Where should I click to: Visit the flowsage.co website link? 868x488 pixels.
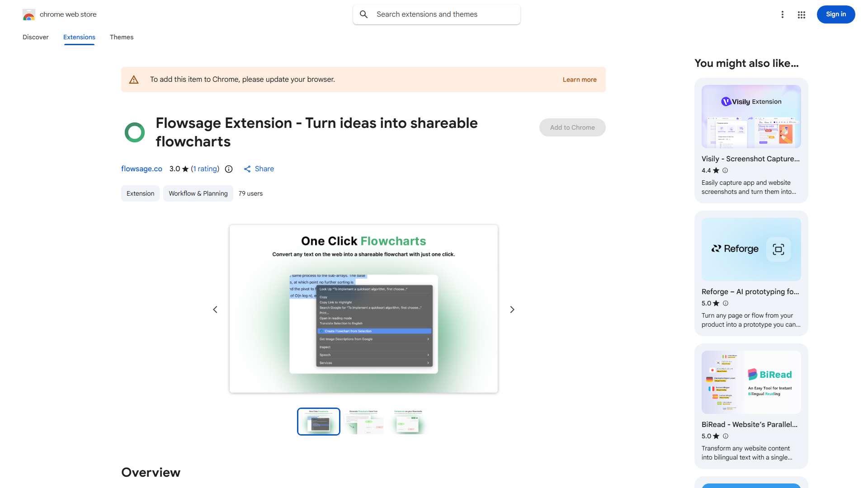coord(142,169)
